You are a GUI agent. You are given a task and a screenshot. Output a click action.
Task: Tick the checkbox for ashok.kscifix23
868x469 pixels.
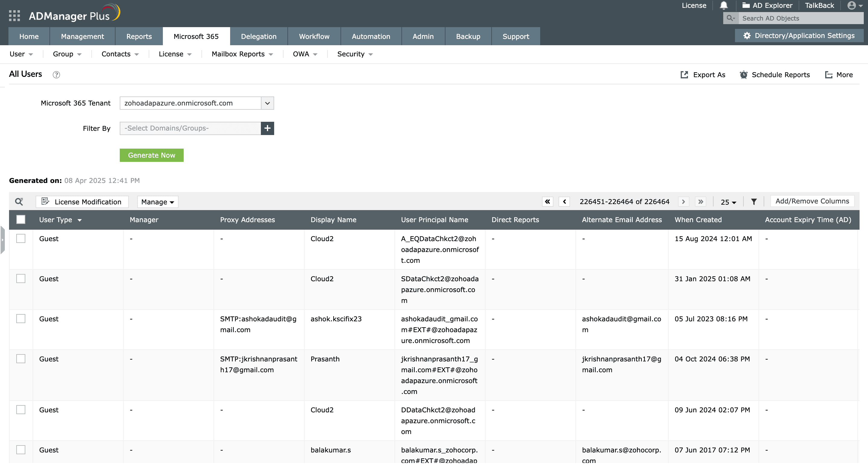pos(21,319)
